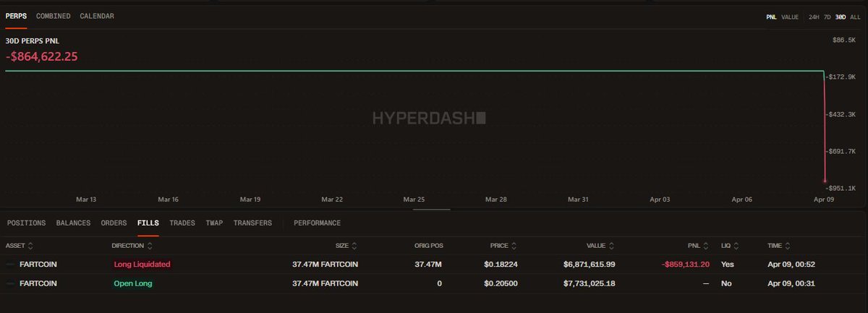
Task: Sort fills by the Liq column
Action: tap(731, 246)
